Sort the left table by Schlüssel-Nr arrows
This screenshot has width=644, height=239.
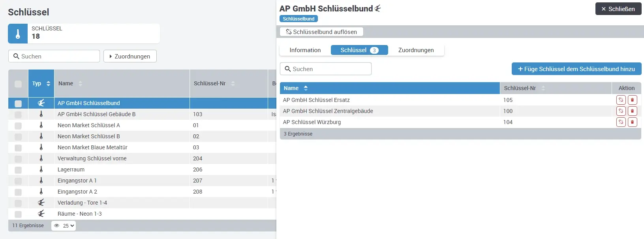[233, 83]
